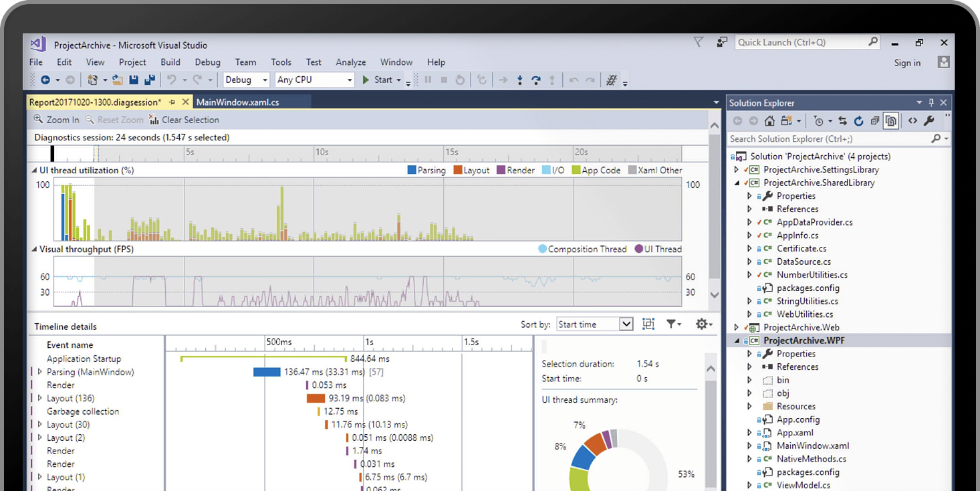Image resolution: width=980 pixels, height=491 pixels.
Task: Open the Start button dropdown arrow
Action: click(399, 80)
